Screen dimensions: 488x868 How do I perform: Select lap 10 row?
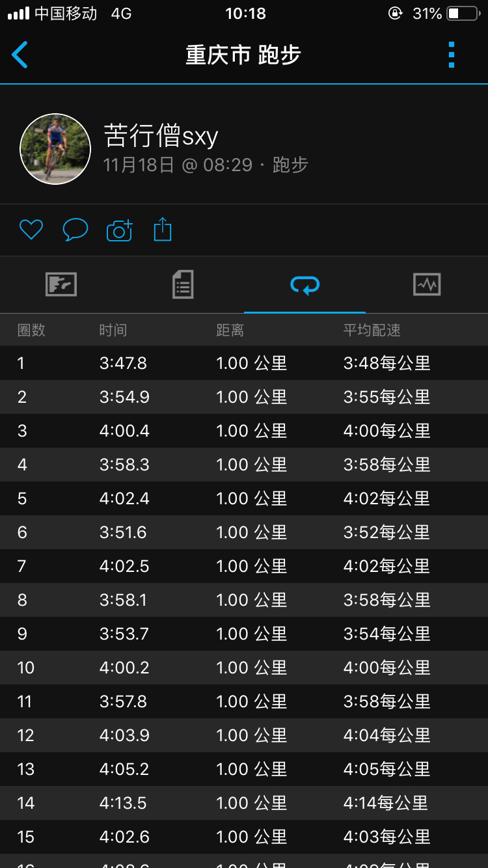tap(244, 668)
